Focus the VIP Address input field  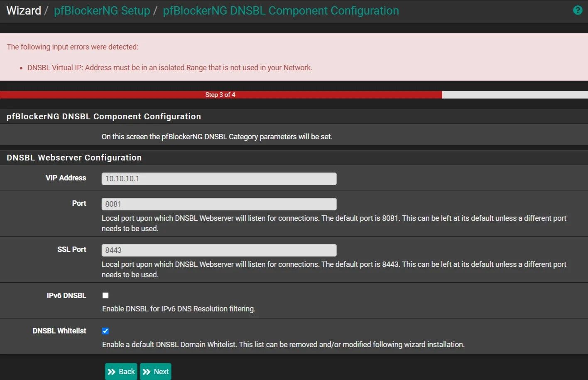pos(219,179)
